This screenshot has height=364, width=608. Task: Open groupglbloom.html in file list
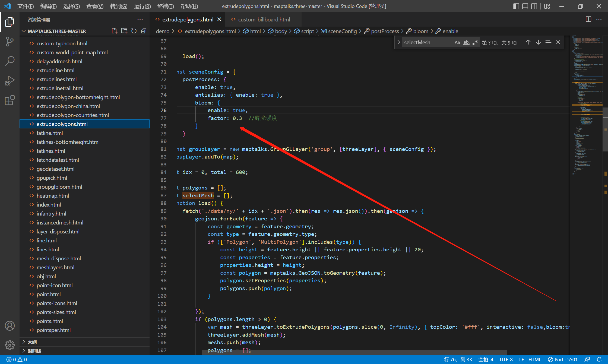[59, 187]
